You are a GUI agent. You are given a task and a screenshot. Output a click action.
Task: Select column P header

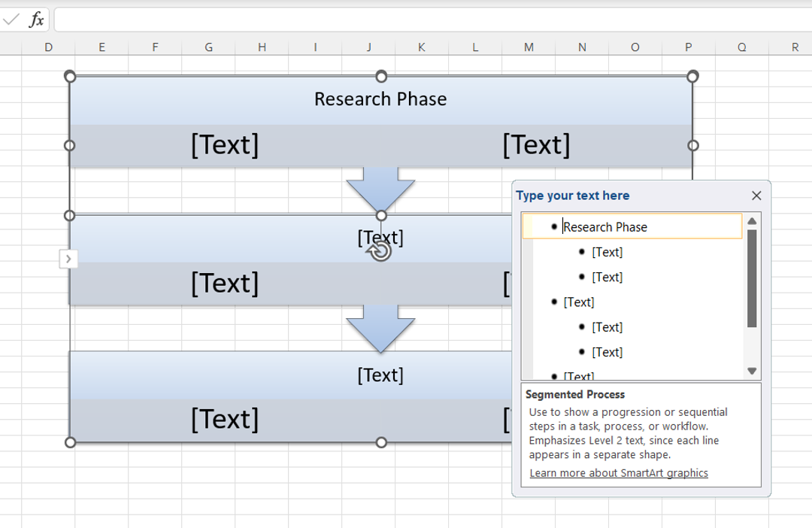[689, 47]
